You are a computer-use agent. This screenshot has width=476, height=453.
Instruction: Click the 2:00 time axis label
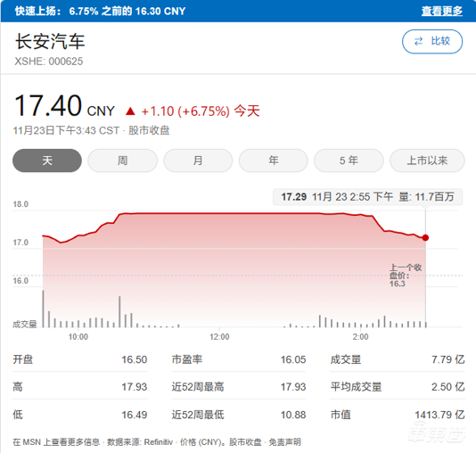pyautogui.click(x=361, y=337)
